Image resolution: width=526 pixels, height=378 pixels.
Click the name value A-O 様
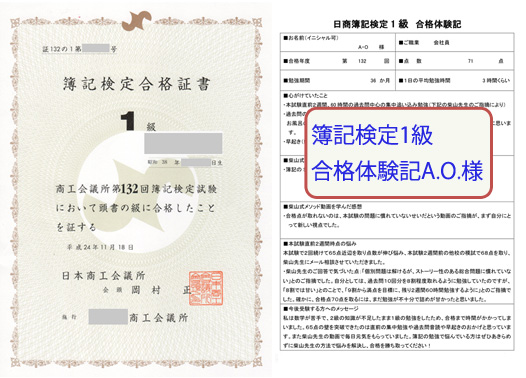pyautogui.click(x=371, y=47)
